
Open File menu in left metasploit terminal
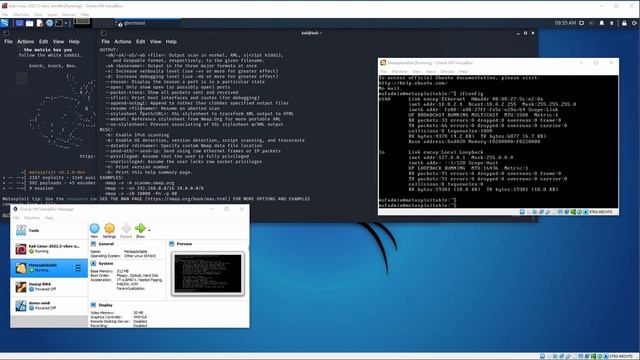8,42
